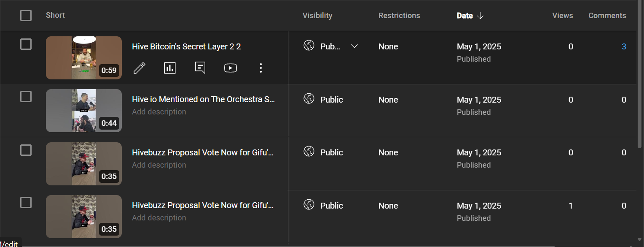Click the vertical scrollbar on right edge
644x247 pixels.
coord(640,74)
